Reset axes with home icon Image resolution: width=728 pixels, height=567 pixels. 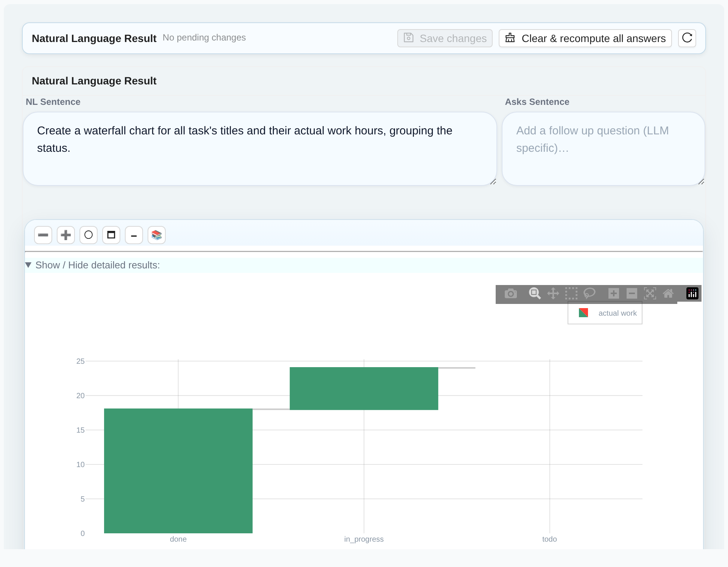pyautogui.click(x=668, y=294)
